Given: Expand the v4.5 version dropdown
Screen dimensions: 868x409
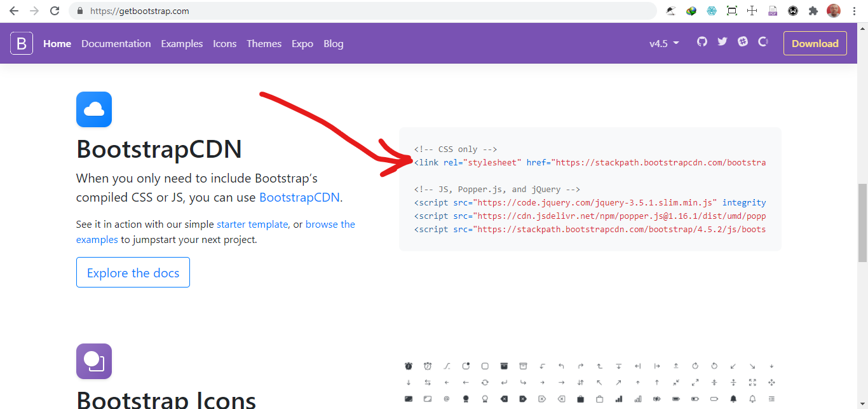Looking at the screenshot, I should tap(664, 43).
